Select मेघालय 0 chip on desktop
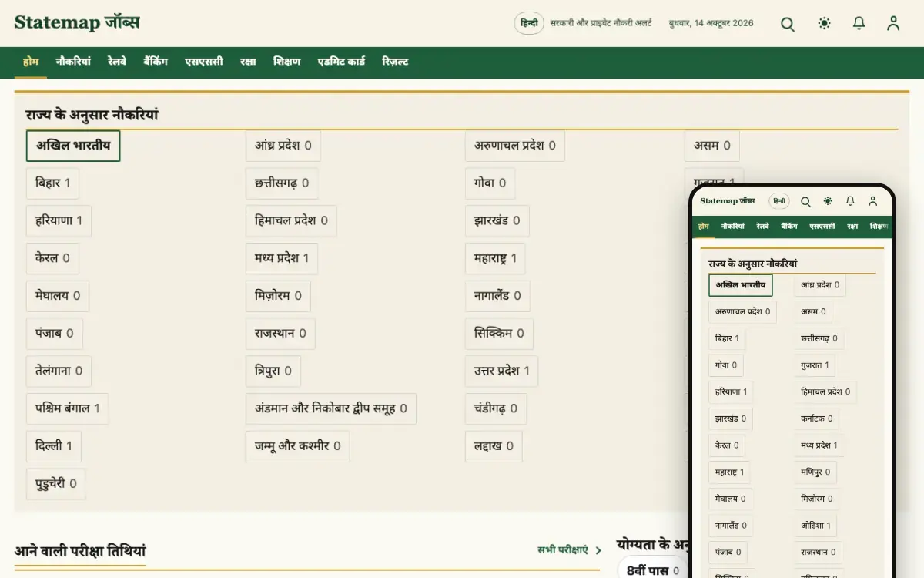 click(x=58, y=297)
